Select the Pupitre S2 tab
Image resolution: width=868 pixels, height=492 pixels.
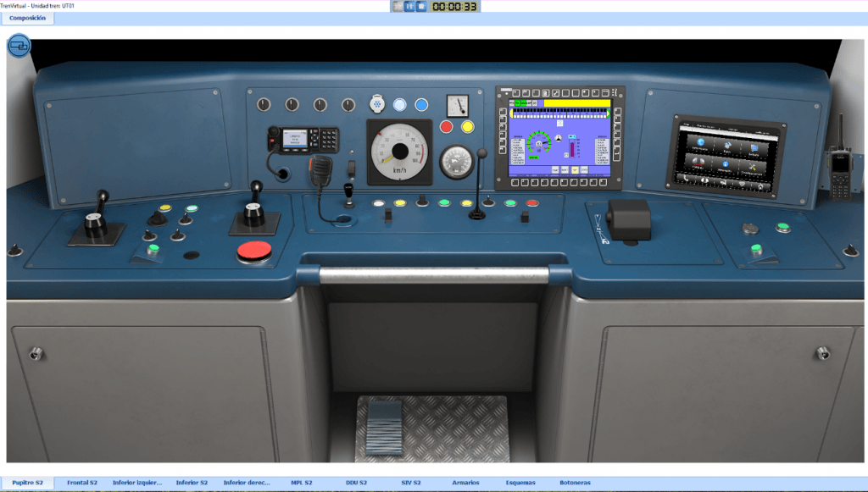[27, 483]
